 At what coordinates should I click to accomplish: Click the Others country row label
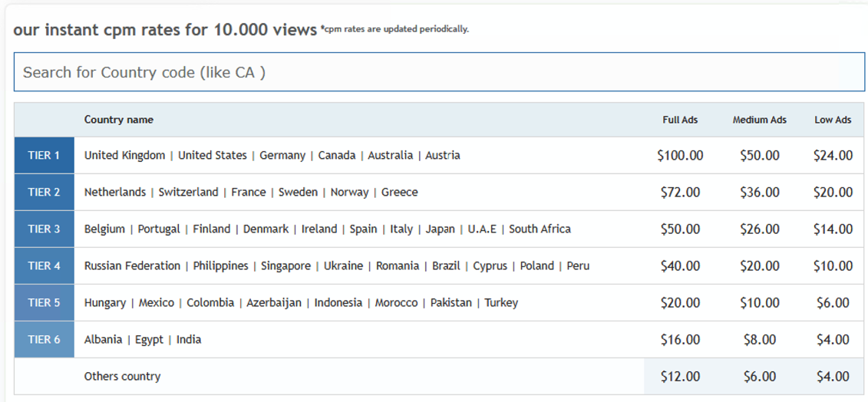coord(122,377)
